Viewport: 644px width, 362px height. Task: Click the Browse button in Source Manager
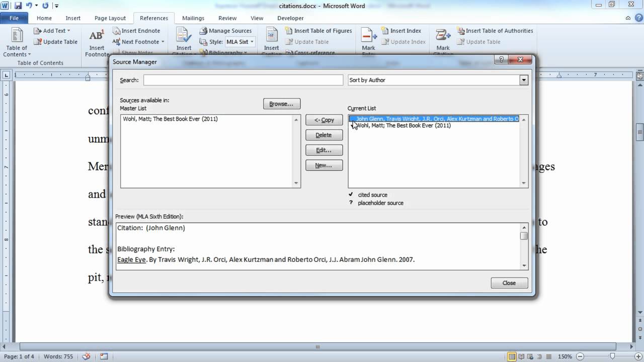click(x=281, y=104)
